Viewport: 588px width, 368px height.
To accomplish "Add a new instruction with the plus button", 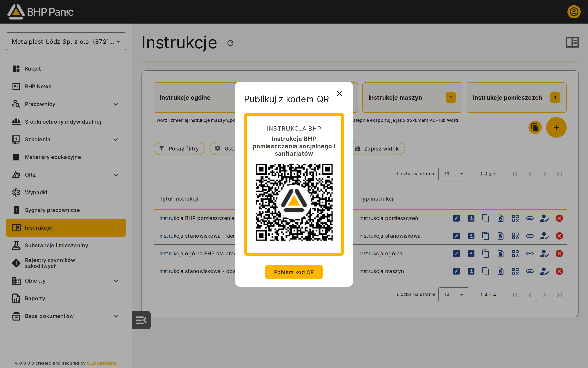I will [556, 127].
